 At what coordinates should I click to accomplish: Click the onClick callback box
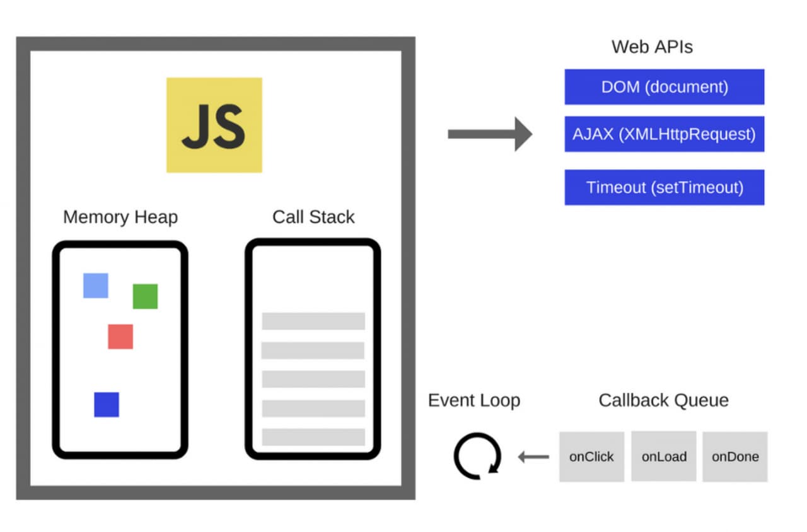click(591, 457)
